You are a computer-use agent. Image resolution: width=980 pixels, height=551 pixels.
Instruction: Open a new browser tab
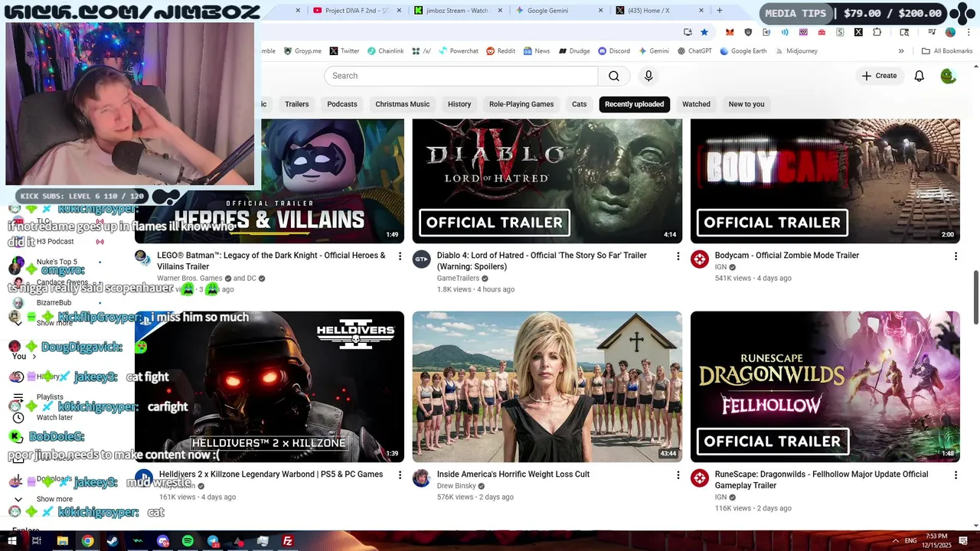point(719,11)
